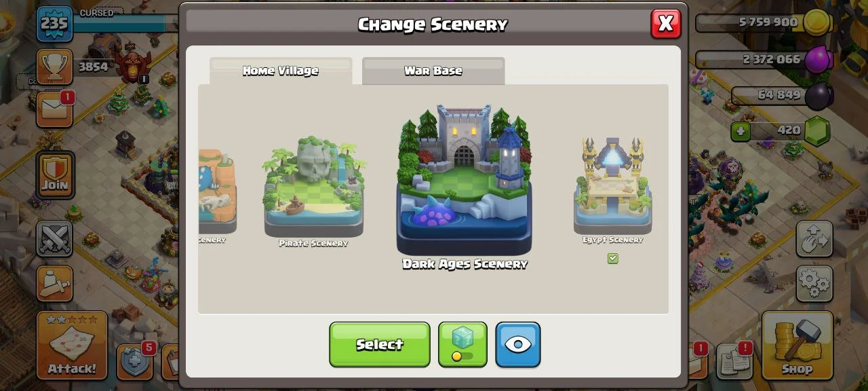Add gems with green plus

coord(741,131)
